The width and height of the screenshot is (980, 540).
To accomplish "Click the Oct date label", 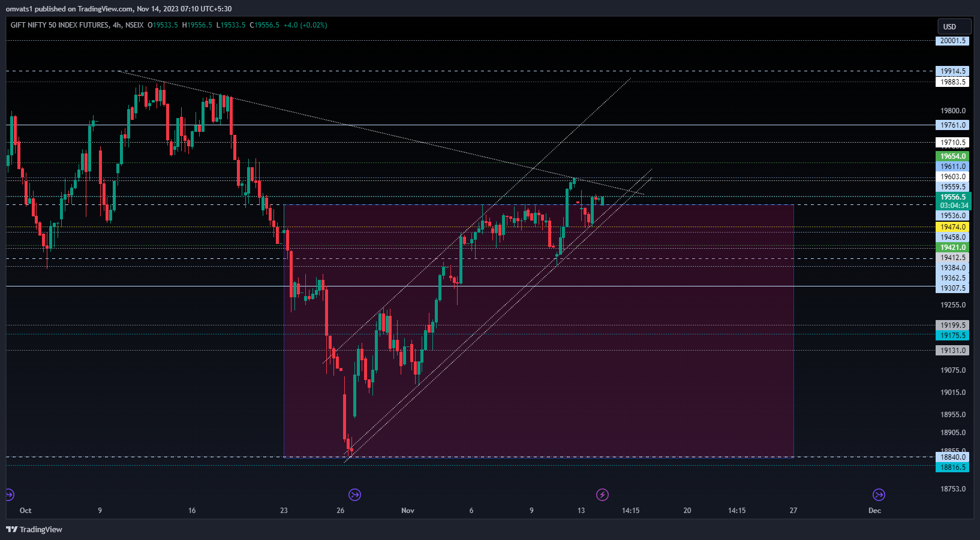I will [x=25, y=511].
